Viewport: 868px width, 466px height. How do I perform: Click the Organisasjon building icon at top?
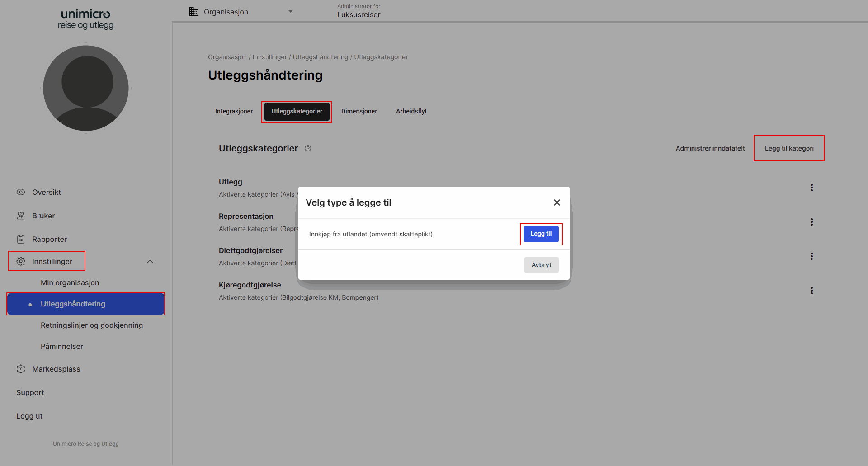coord(193,11)
